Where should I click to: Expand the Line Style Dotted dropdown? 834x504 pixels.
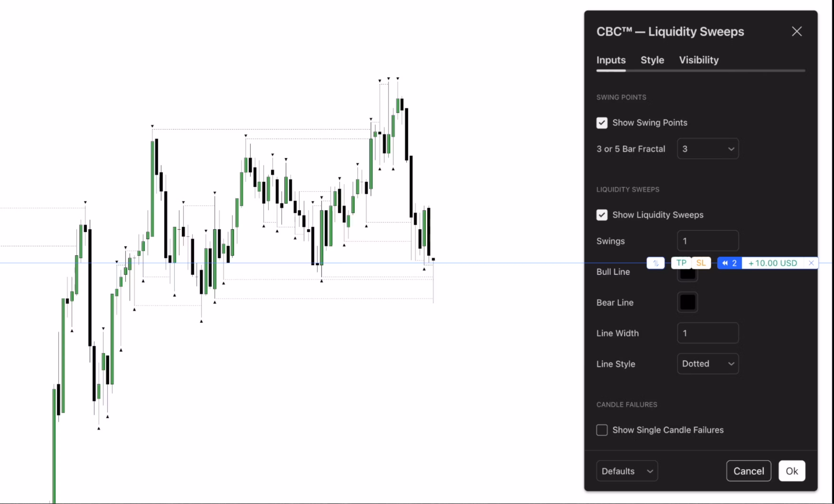coord(708,364)
